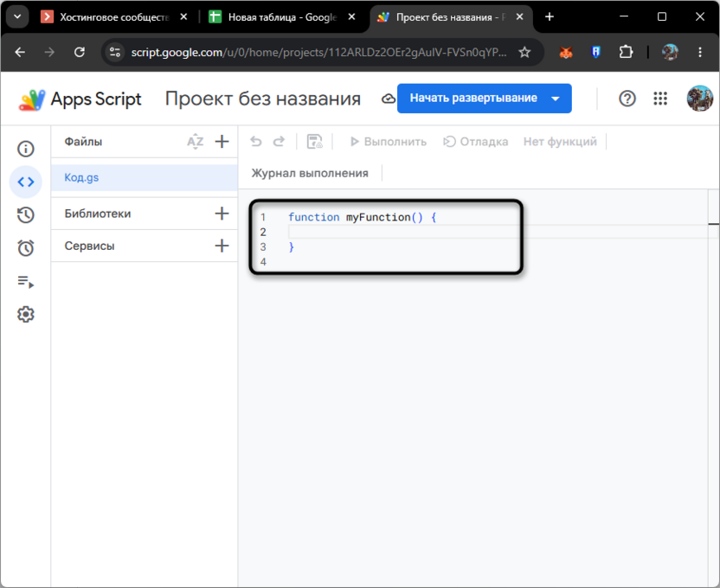
Task: Click the Undo arrow in editor toolbar
Action: (x=256, y=141)
